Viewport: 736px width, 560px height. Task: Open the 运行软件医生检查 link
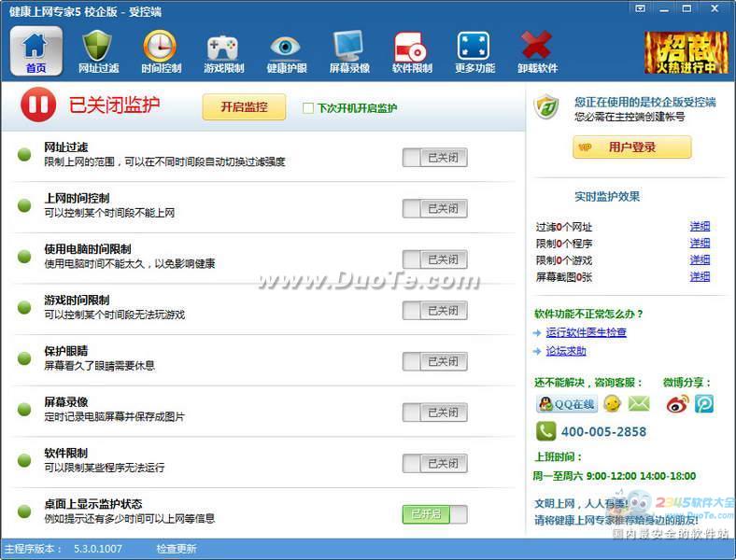pos(586,332)
